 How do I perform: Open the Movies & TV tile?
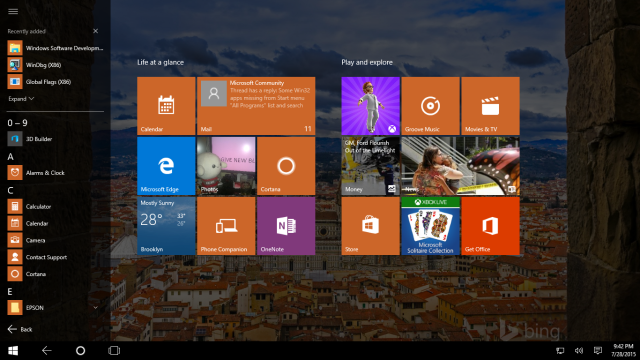click(490, 106)
